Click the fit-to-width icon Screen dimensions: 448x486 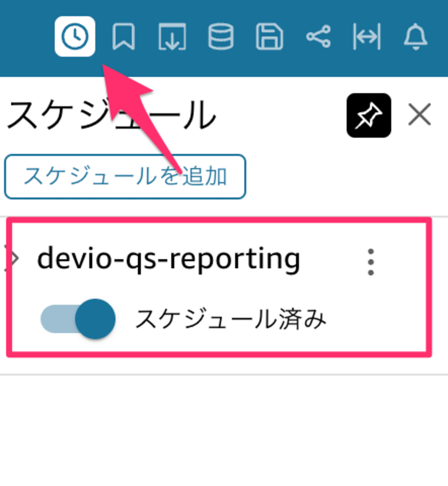[367, 36]
